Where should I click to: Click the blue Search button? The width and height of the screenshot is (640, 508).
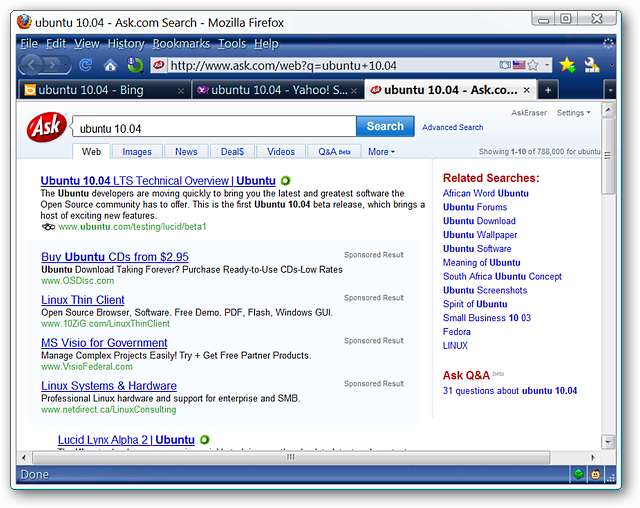385,126
